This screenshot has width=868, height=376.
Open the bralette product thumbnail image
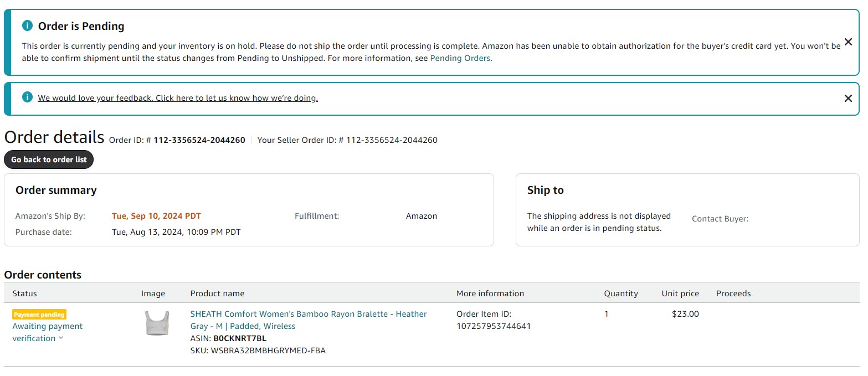[x=157, y=323]
